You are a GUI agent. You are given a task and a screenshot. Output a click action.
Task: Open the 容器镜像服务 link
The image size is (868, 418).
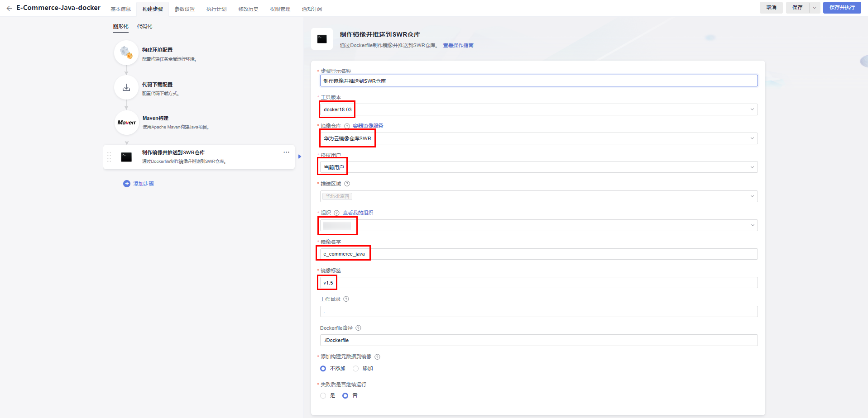[368, 126]
